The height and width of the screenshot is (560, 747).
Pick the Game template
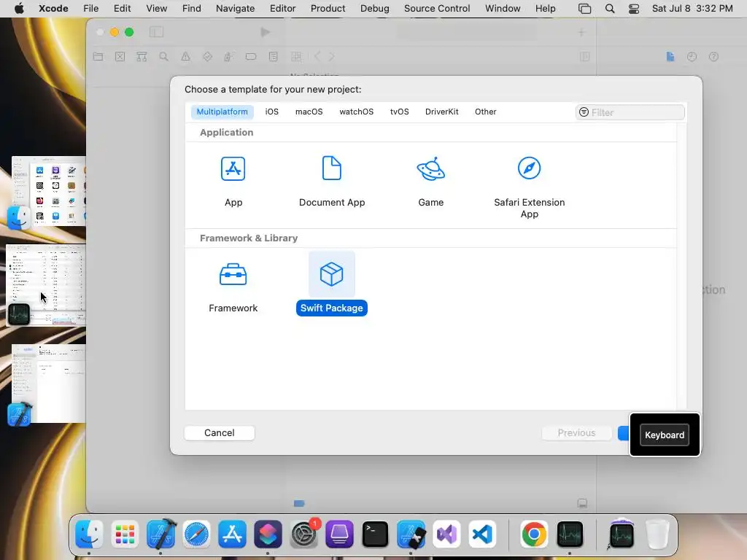[x=430, y=181]
